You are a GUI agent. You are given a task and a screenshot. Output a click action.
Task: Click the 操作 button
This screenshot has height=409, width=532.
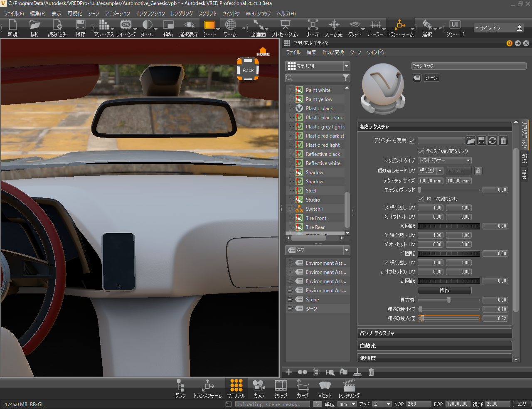(x=444, y=290)
